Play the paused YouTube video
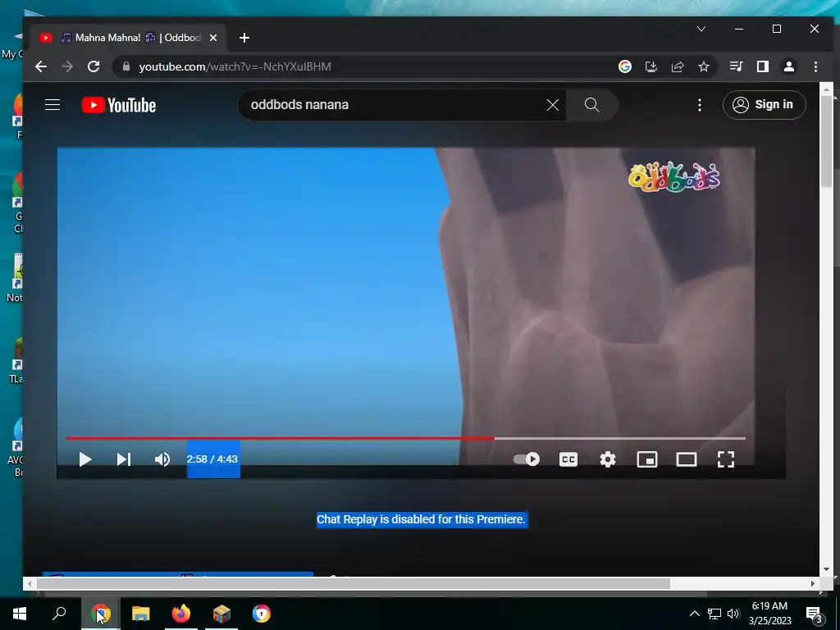The image size is (840, 630). coord(84,459)
